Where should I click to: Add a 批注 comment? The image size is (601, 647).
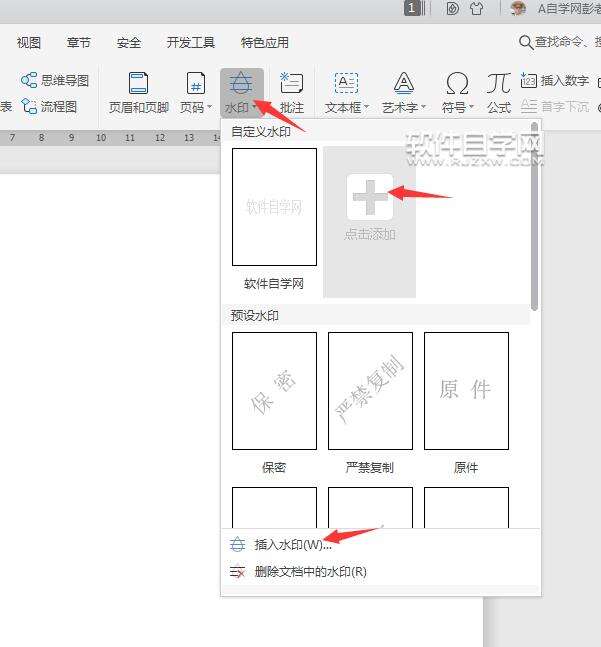coord(292,93)
